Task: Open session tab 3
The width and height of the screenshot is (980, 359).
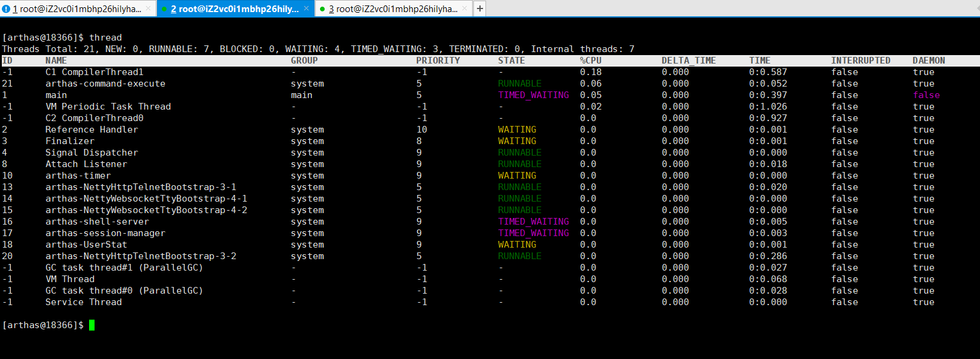Action: pyautogui.click(x=393, y=8)
